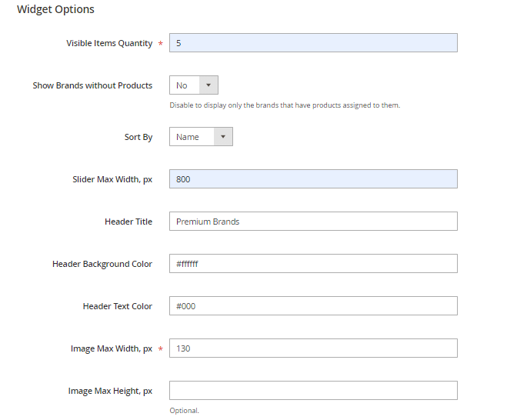Click the "Image Max Height, px" label

point(110,391)
